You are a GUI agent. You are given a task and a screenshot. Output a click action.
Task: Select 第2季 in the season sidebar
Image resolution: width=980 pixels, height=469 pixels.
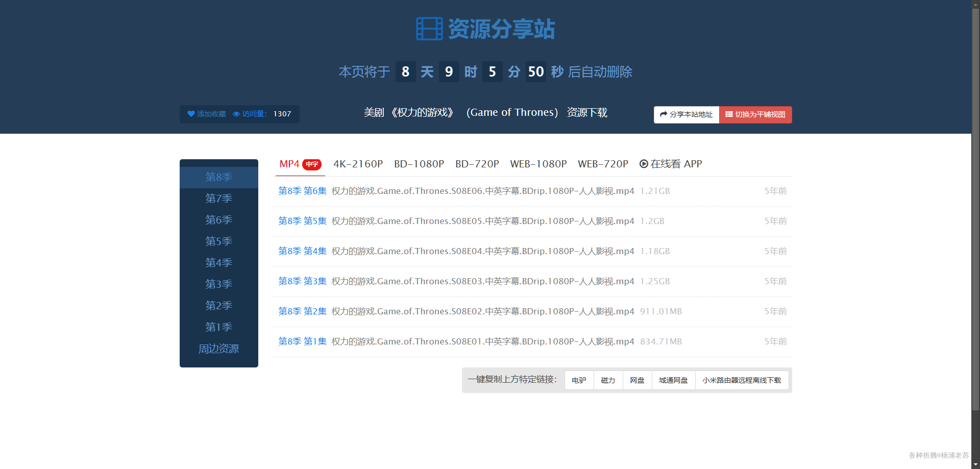(219, 306)
